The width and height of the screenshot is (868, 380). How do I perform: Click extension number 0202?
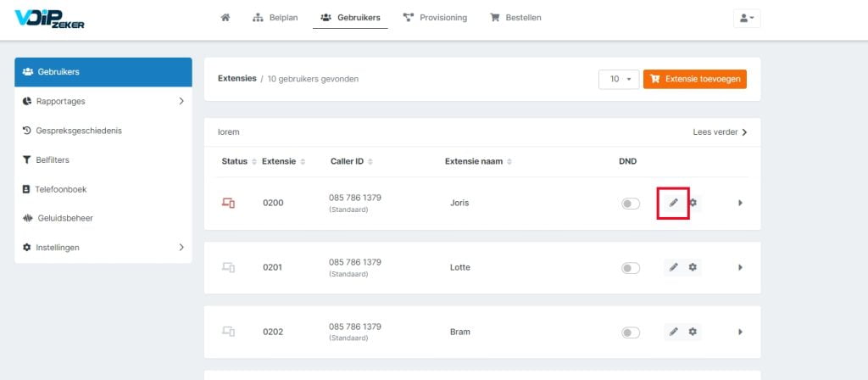click(273, 332)
